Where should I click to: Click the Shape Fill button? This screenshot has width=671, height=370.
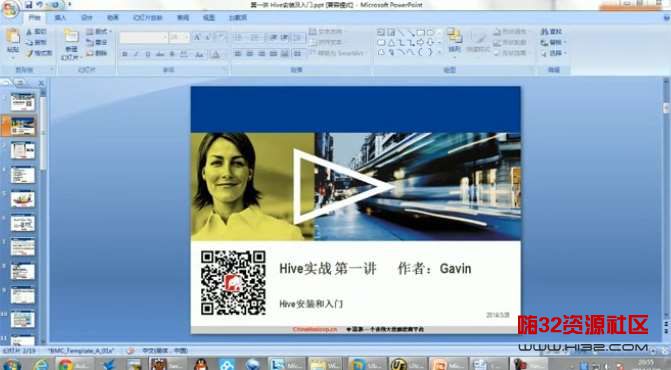509,32
